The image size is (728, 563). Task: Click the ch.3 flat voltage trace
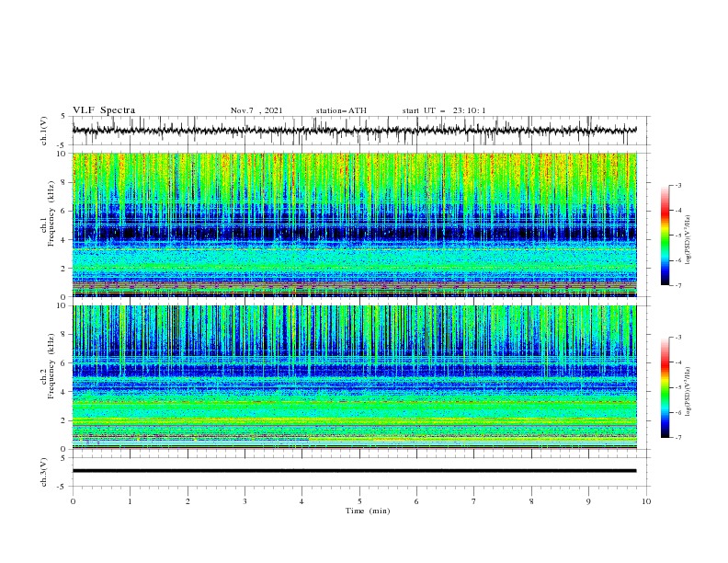[x=354, y=471]
